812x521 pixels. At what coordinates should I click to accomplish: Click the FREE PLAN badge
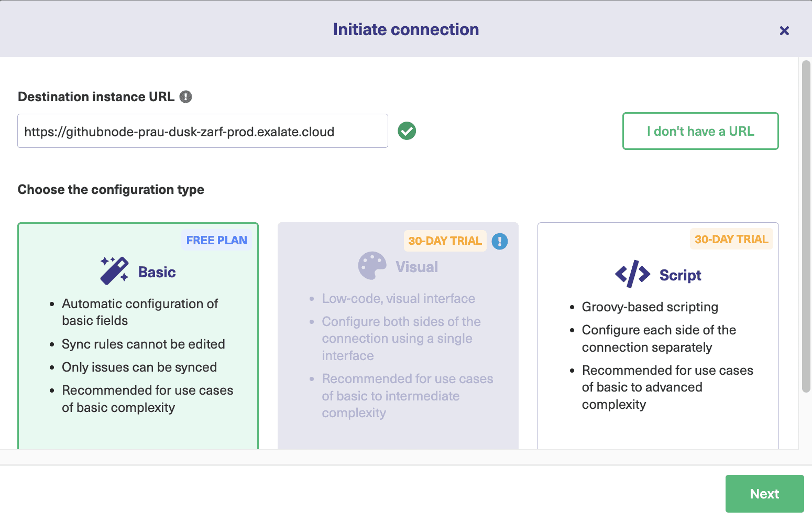(x=216, y=241)
